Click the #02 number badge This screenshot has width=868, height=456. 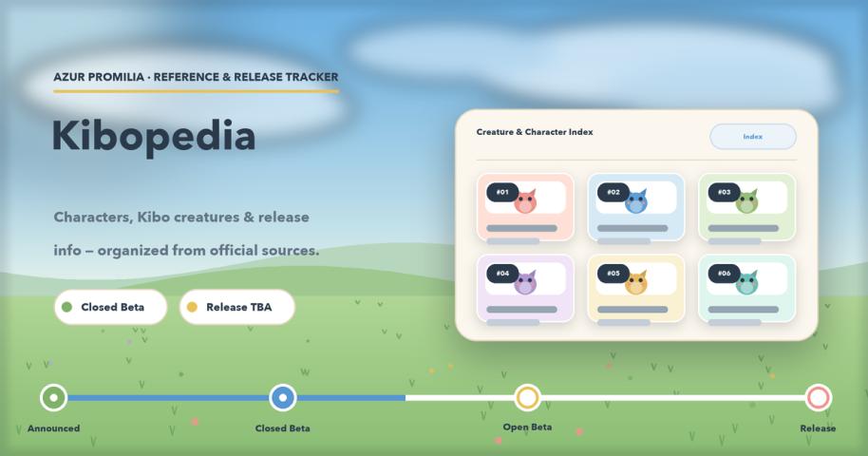613,192
